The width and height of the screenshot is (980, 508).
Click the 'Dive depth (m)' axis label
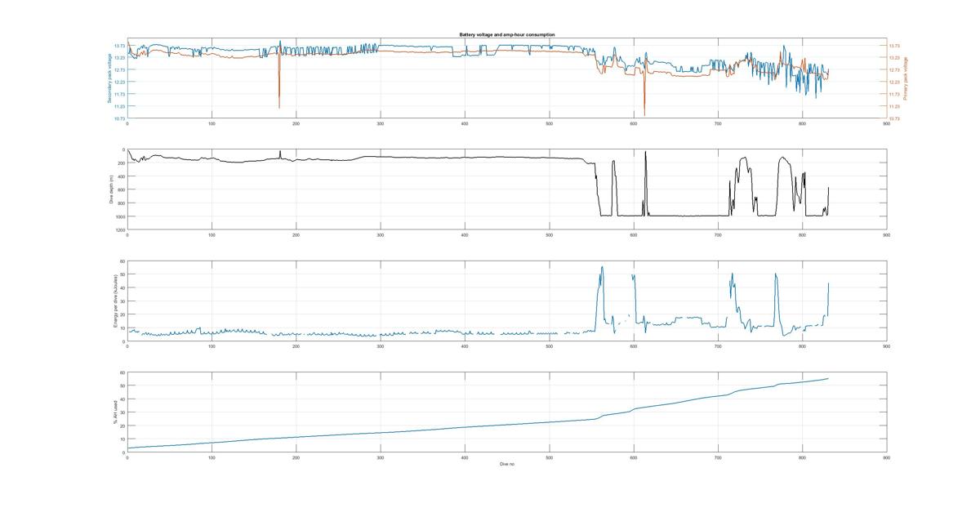point(112,189)
